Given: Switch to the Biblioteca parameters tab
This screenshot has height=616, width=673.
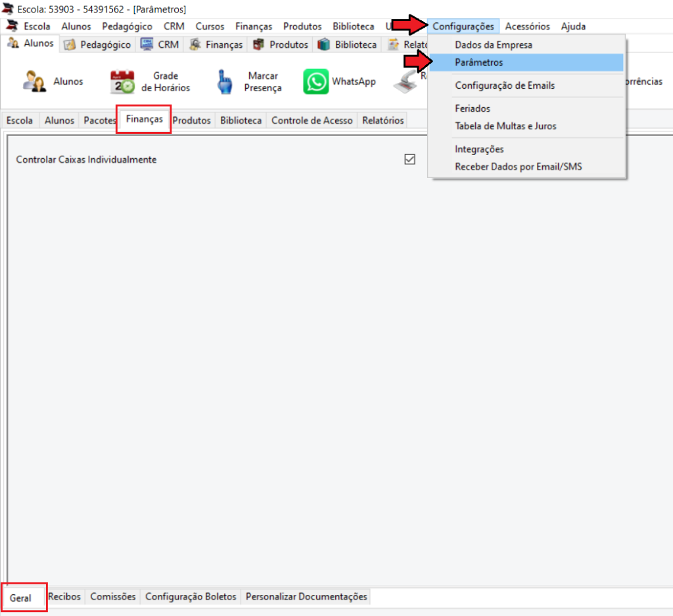Looking at the screenshot, I should click(241, 121).
